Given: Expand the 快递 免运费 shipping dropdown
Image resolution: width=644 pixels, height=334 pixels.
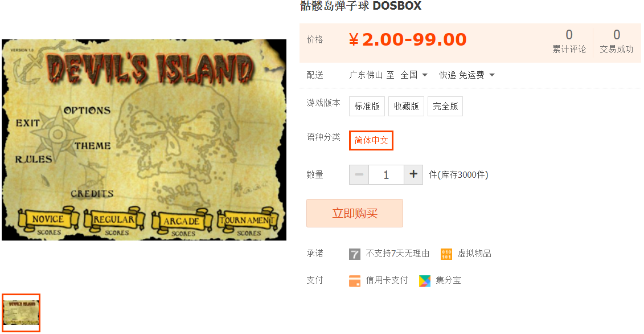Looking at the screenshot, I should point(467,75).
